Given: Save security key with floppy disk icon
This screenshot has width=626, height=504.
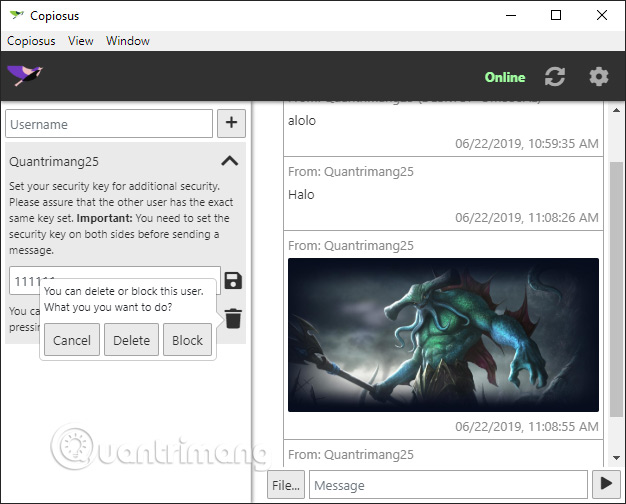Looking at the screenshot, I should click(x=233, y=281).
